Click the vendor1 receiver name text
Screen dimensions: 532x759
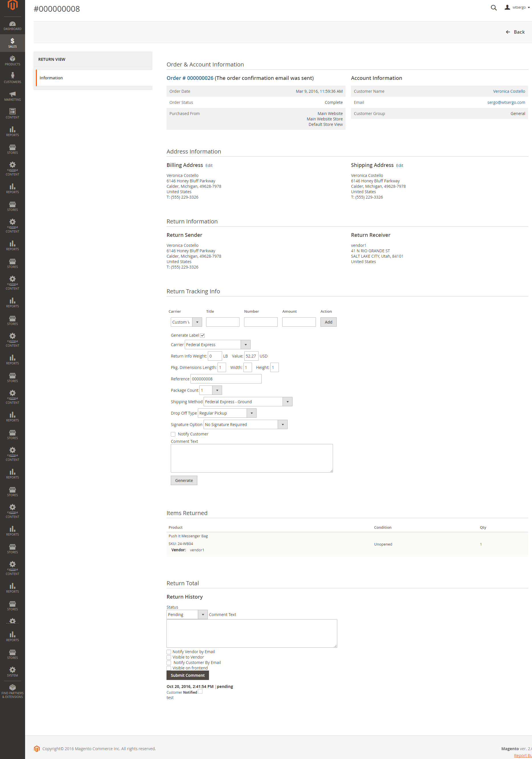click(x=359, y=245)
